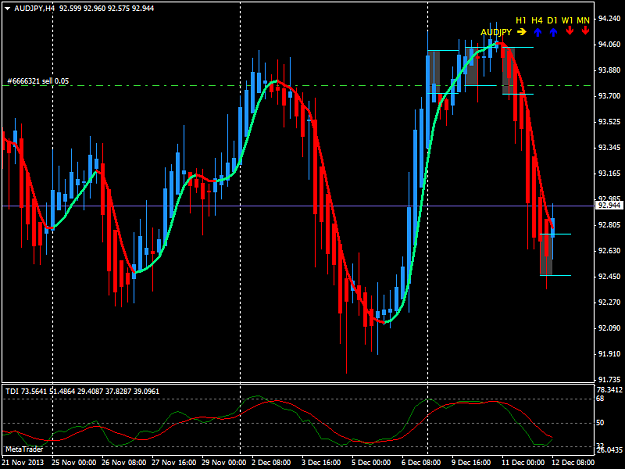Screen dimensions: 625x469
Task: Click the TDI level 68 label
Action: click(600, 398)
